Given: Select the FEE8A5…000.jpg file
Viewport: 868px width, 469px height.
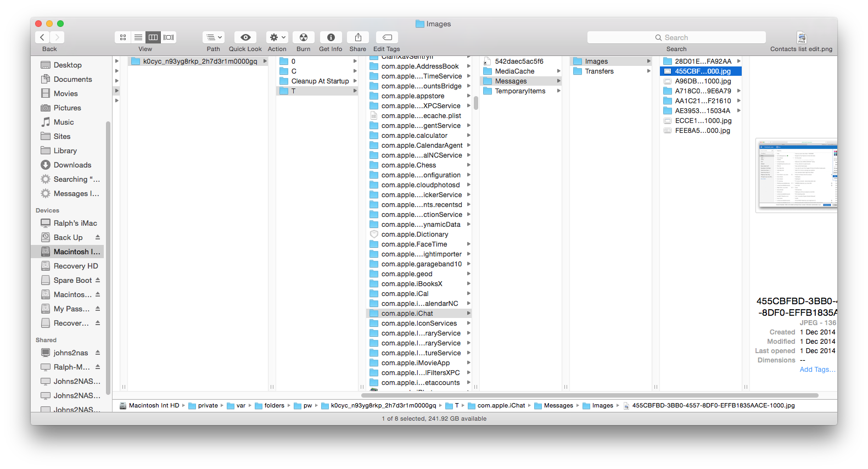Looking at the screenshot, I should 701,130.
